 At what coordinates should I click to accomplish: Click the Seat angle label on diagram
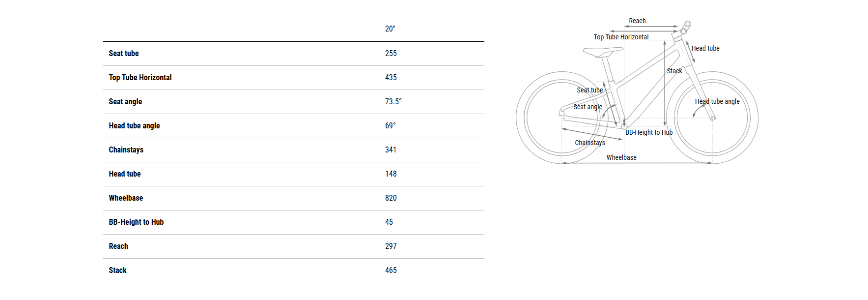588,107
